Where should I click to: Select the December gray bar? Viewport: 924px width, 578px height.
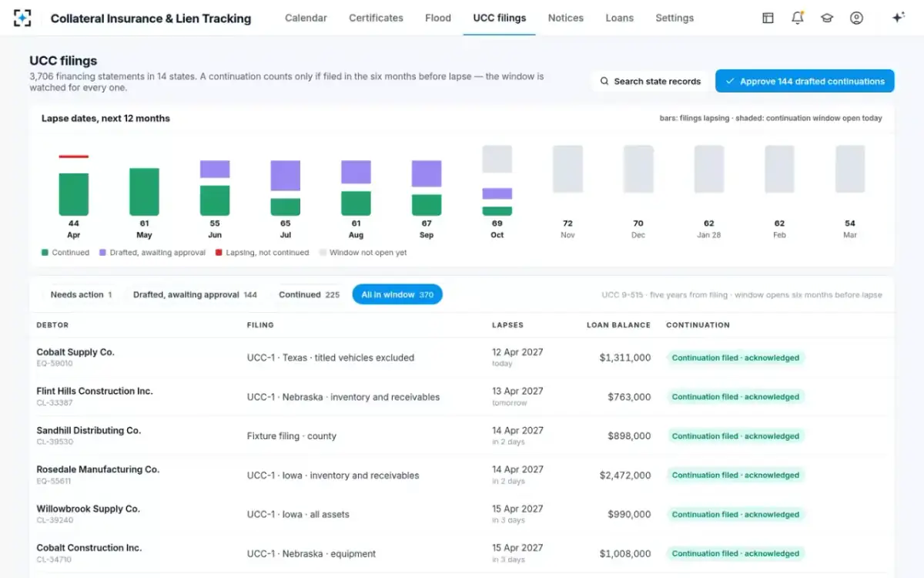[x=638, y=169]
